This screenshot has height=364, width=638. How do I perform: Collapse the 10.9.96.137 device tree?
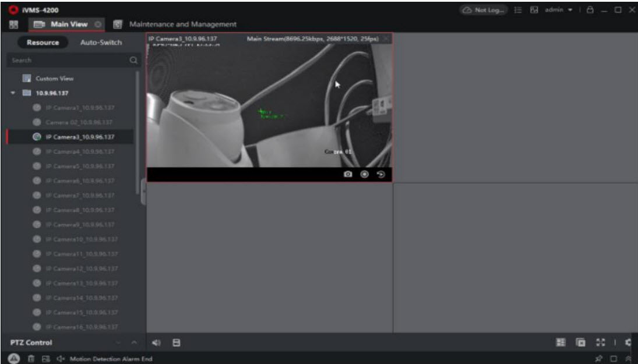pyautogui.click(x=13, y=93)
